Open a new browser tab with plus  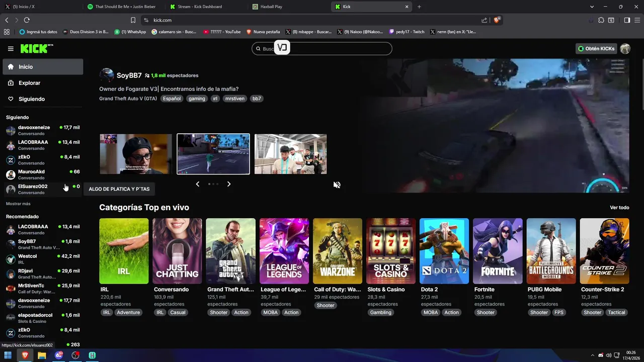(x=419, y=7)
